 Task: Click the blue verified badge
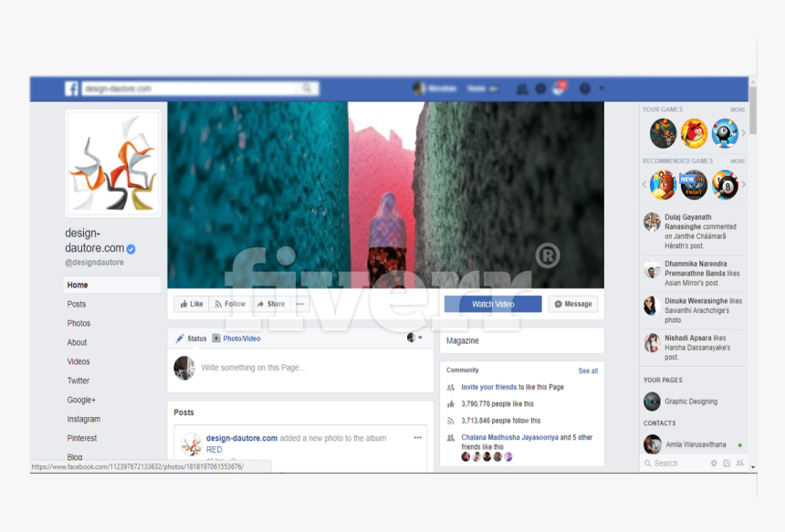tap(131, 249)
